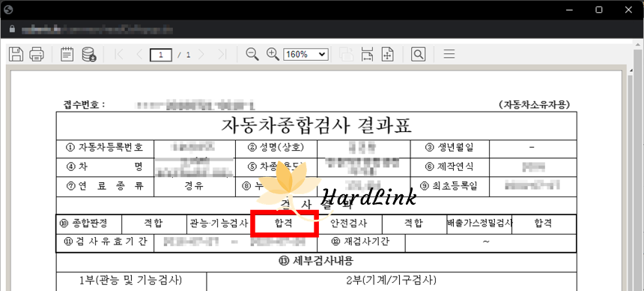Fit whole page icon
This screenshot has width=644, height=291.
pos(387,54)
